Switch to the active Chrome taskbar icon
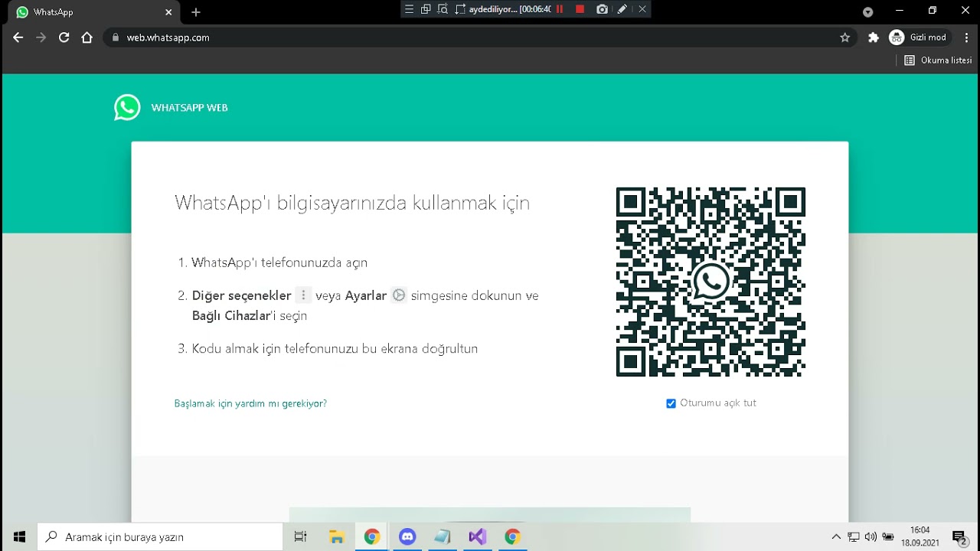Screen dimensions: 980x551 click(372, 536)
